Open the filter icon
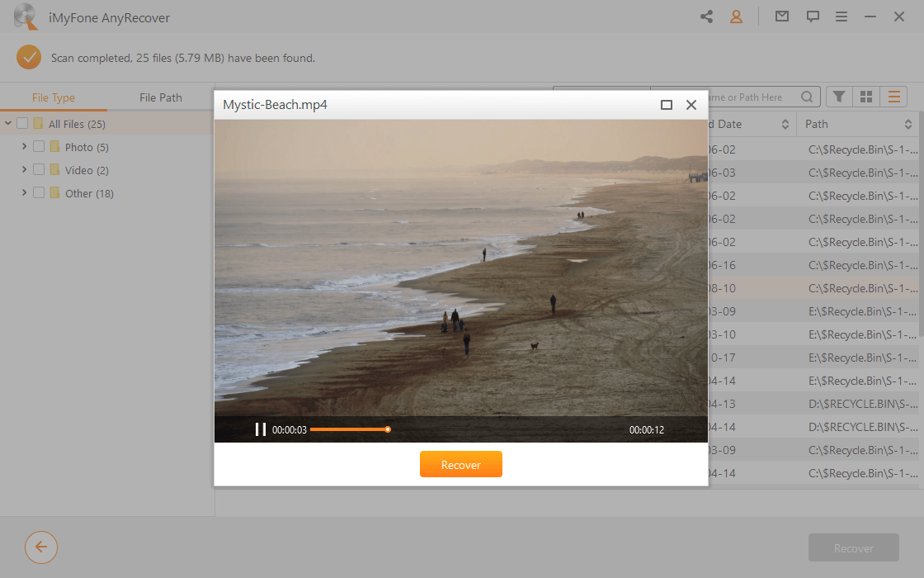This screenshot has height=578, width=924. [x=838, y=97]
